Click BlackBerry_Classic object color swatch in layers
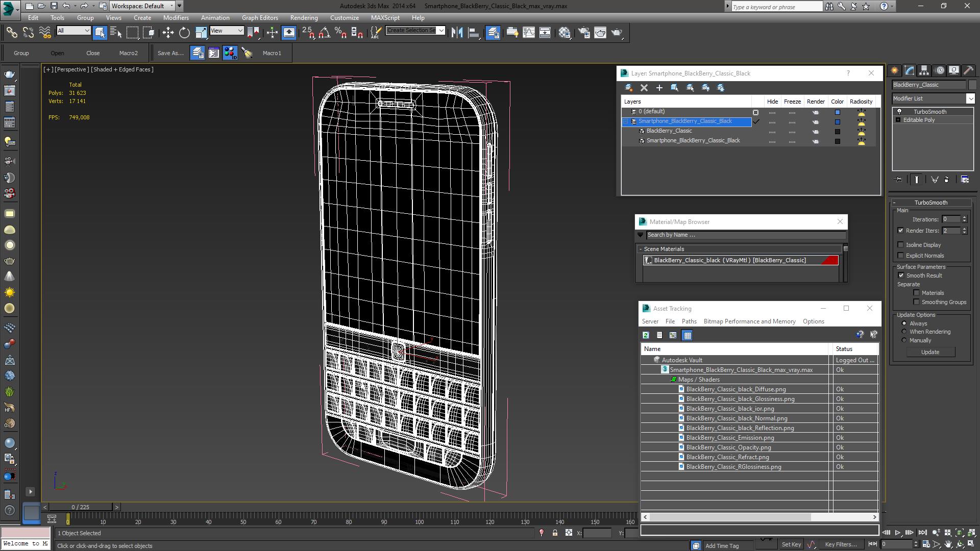 837,131
